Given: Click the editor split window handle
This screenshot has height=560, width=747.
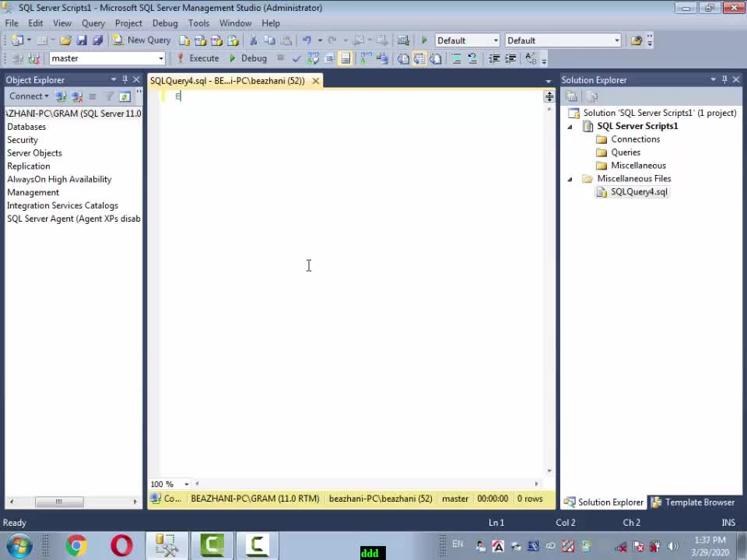Looking at the screenshot, I should pos(549,96).
